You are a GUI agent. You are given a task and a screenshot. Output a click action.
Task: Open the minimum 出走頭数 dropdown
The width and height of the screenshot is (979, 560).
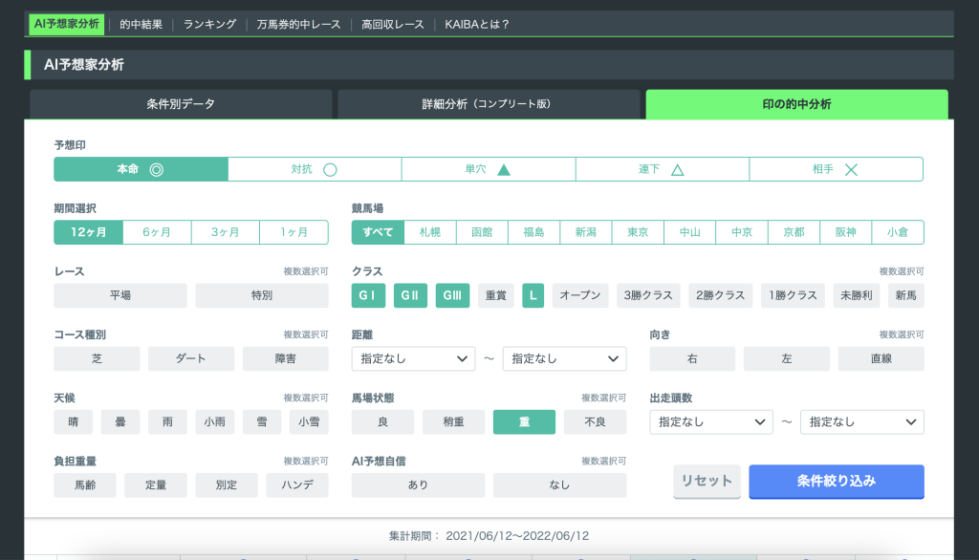tap(711, 422)
